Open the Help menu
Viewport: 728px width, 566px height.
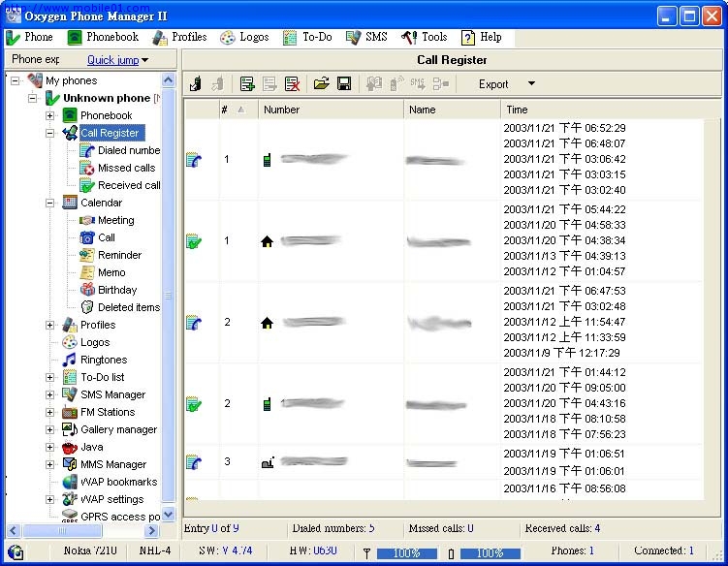482,37
